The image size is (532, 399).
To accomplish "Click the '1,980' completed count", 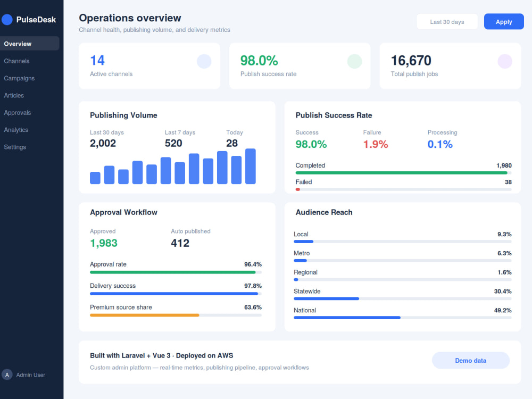I will tap(504, 165).
